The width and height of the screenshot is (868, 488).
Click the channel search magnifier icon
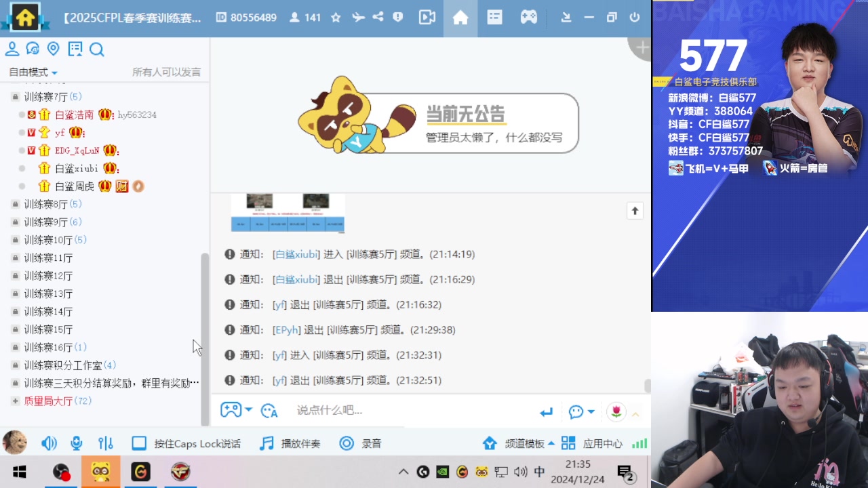[x=96, y=49]
